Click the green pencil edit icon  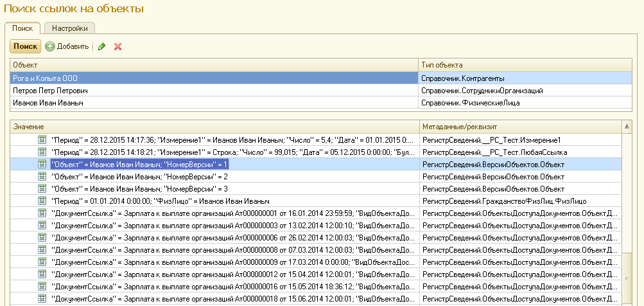tap(102, 47)
